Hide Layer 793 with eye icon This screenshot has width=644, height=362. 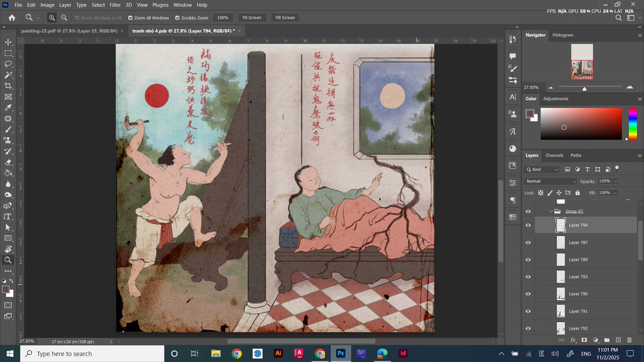528,277
